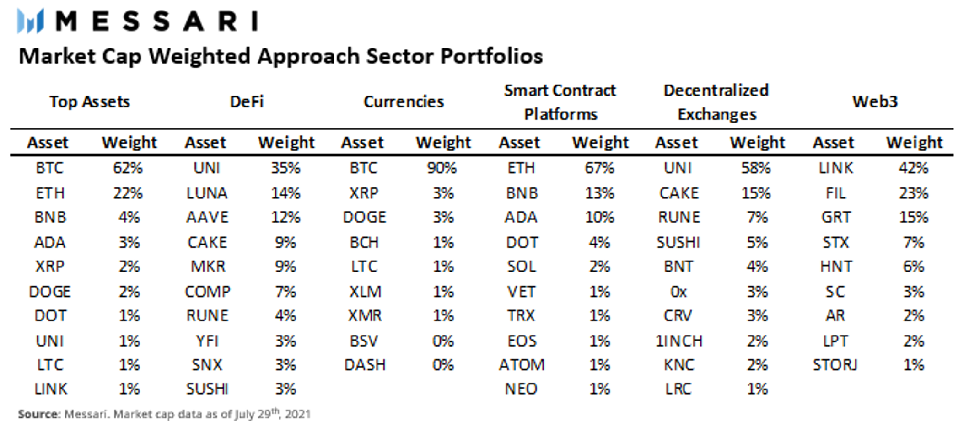Select the Decentralized Exchanges heading

[x=716, y=102]
